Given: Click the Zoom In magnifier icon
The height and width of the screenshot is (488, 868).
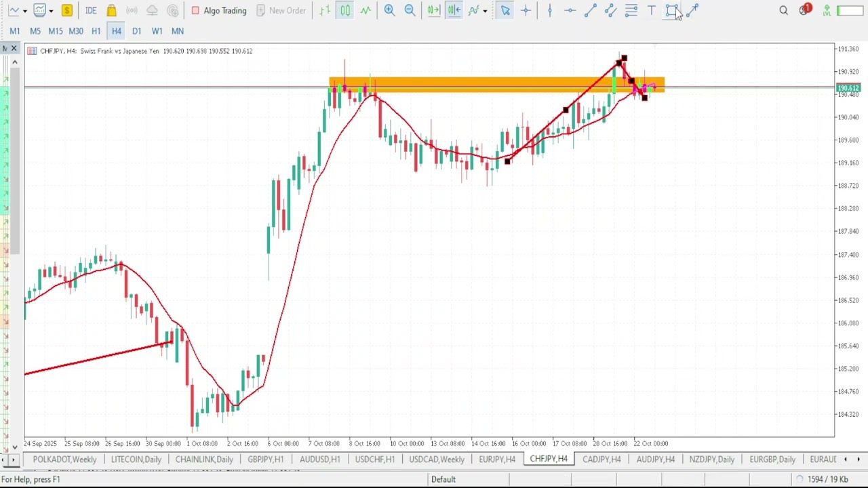Looking at the screenshot, I should [389, 10].
